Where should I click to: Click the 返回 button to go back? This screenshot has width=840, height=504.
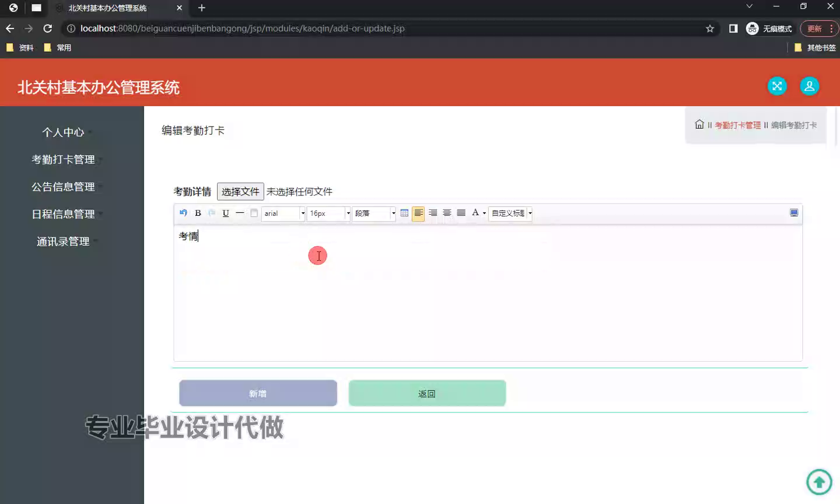(427, 393)
